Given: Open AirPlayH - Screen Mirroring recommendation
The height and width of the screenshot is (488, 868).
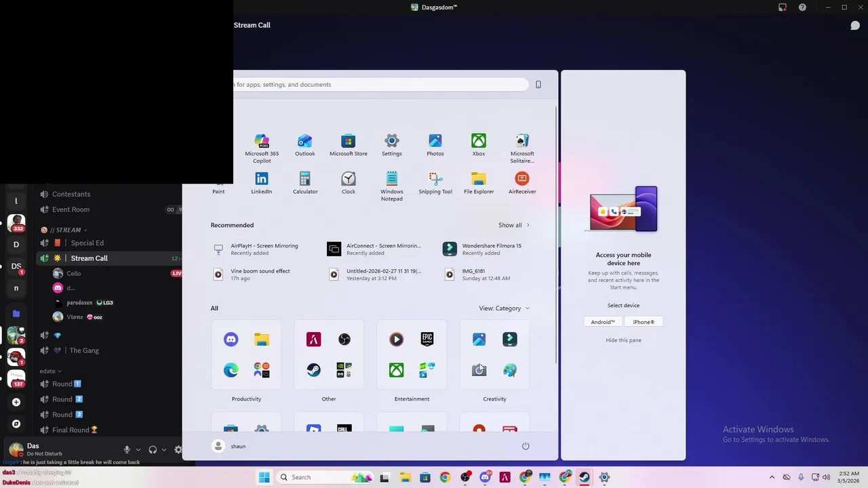Looking at the screenshot, I should pyautogui.click(x=258, y=249).
